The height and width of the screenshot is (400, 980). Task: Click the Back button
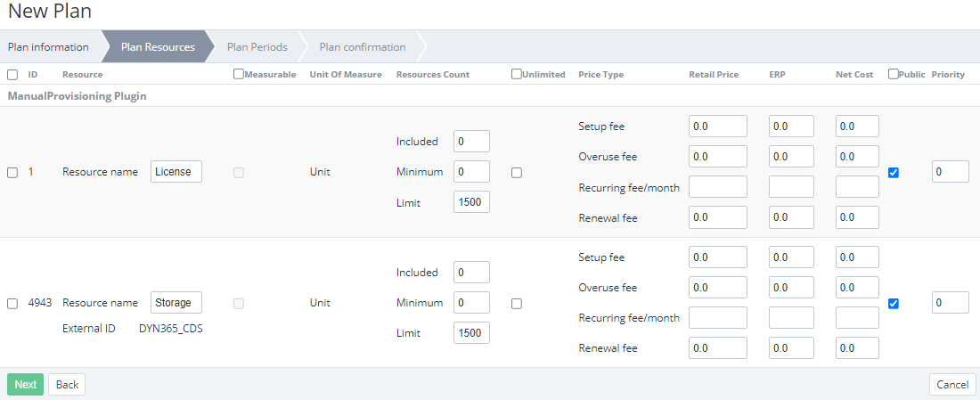67,385
